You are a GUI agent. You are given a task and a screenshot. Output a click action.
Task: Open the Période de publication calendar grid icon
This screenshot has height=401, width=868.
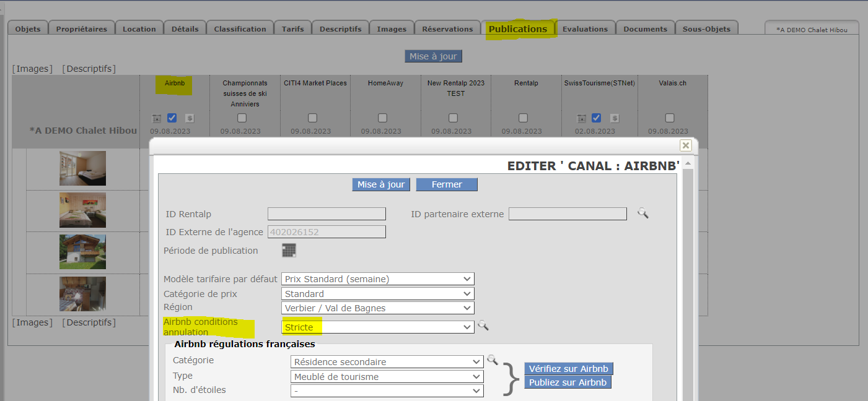289,251
